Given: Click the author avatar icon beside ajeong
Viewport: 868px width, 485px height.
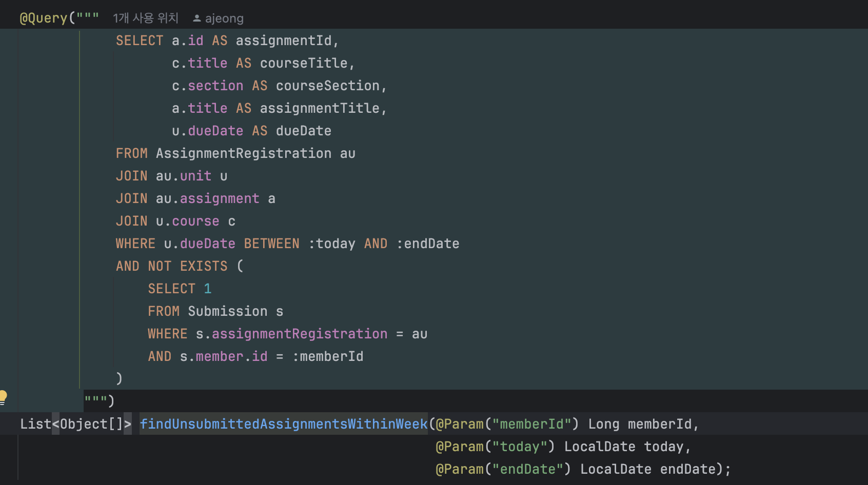Looking at the screenshot, I should (x=197, y=18).
